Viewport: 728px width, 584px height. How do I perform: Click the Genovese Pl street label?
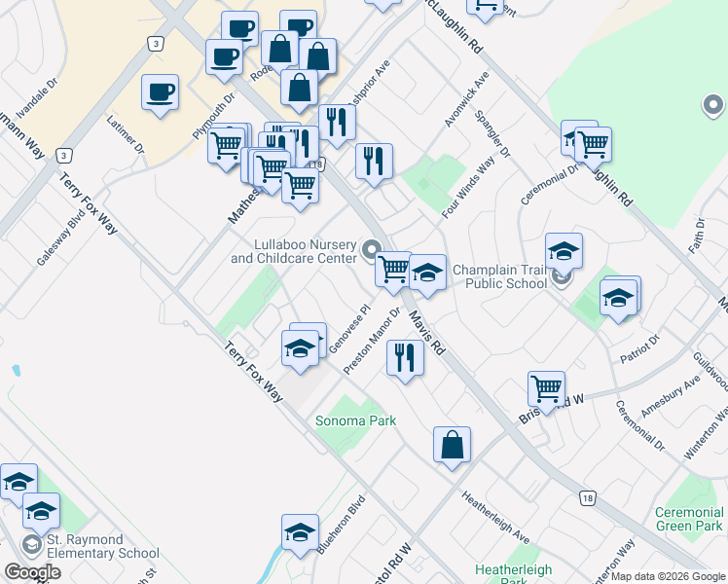pos(350,329)
